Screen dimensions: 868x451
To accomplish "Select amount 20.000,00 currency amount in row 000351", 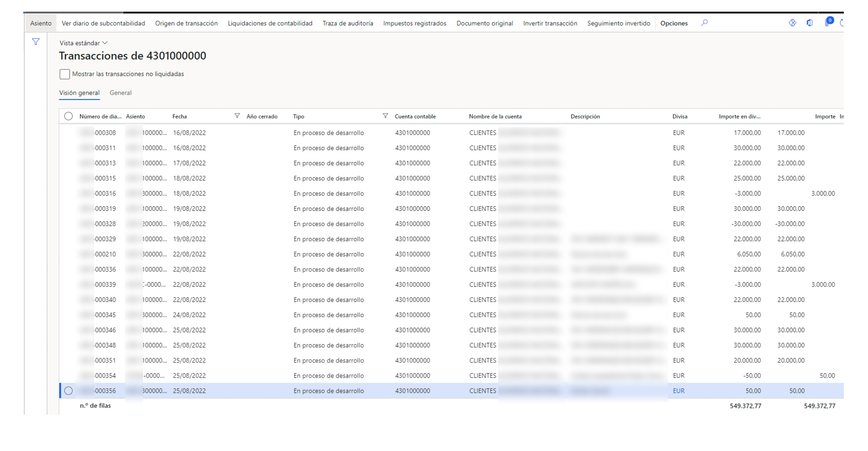I will [x=747, y=361].
